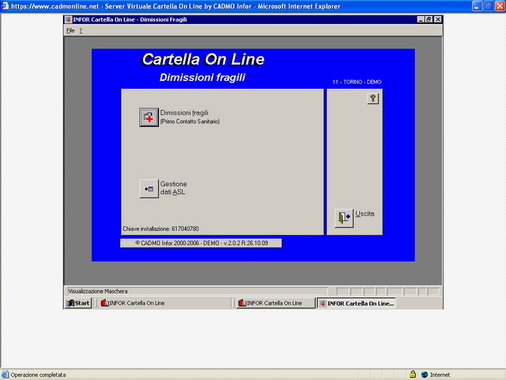Click the page icon beside Operazione completata
The width and height of the screenshot is (506, 380).
coord(5,375)
